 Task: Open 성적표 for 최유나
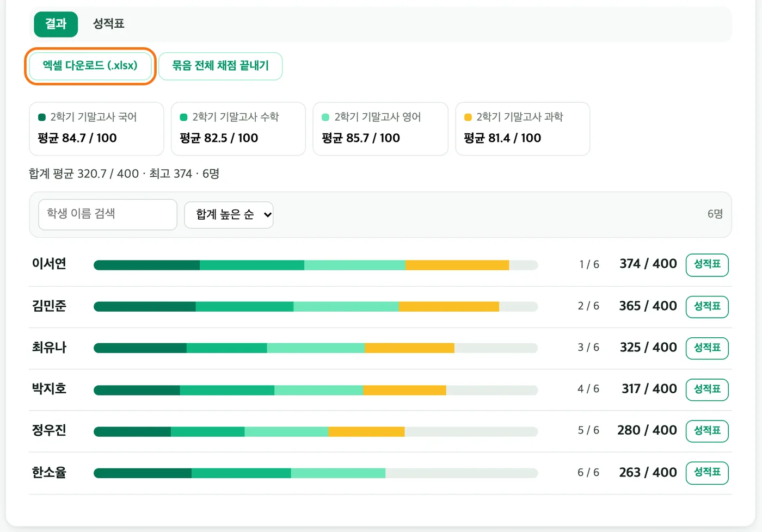tap(707, 348)
